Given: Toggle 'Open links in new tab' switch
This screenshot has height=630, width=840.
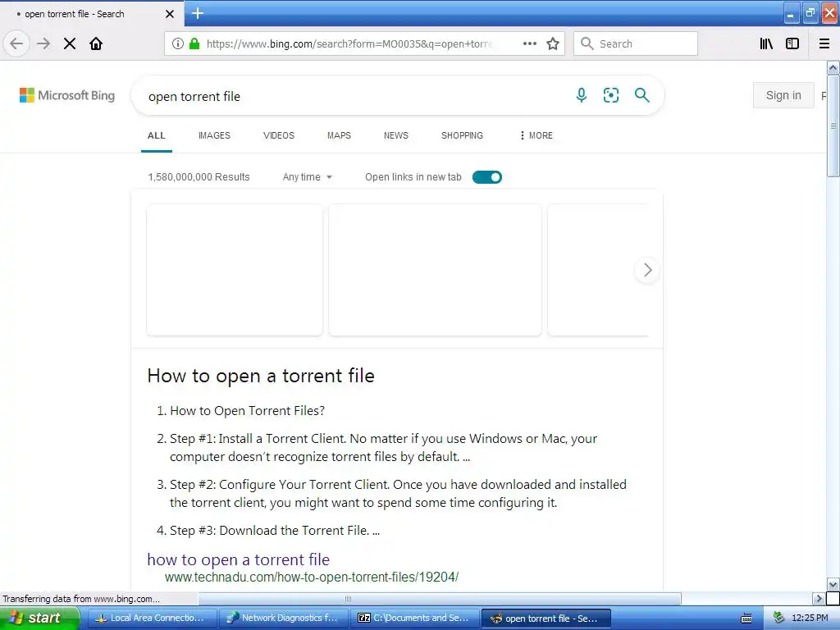Looking at the screenshot, I should [487, 177].
